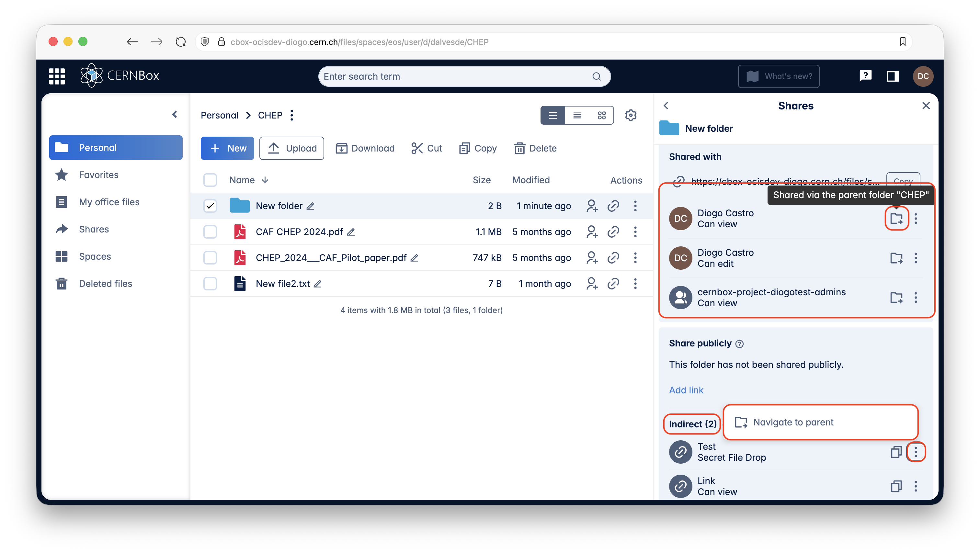Viewport: 980px width, 553px height.
Task: Switch to the tiles grid view icon
Action: tap(601, 115)
